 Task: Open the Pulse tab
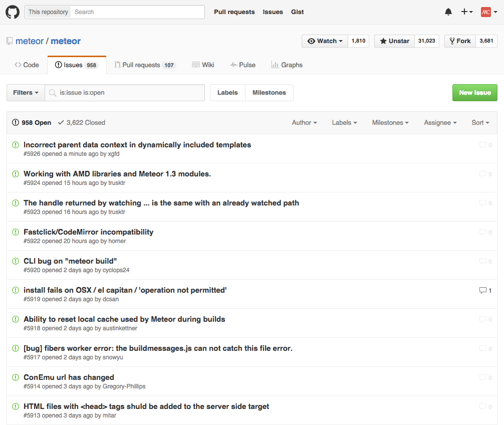click(242, 65)
